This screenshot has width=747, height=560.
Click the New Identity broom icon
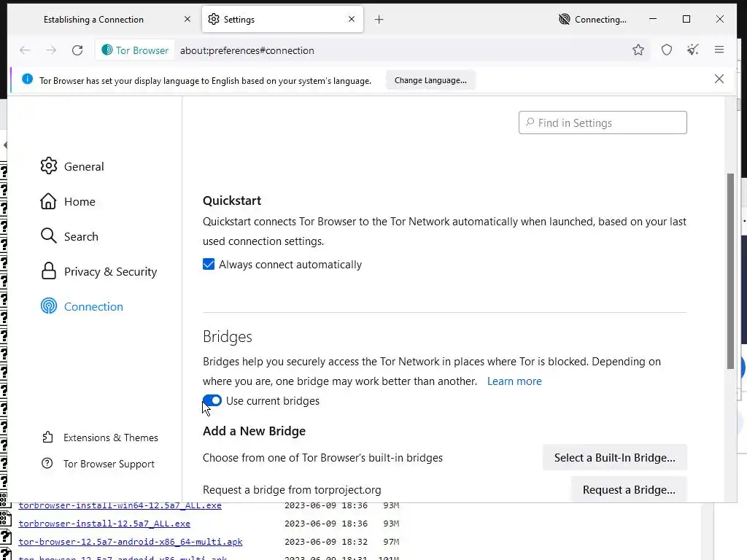coord(692,50)
